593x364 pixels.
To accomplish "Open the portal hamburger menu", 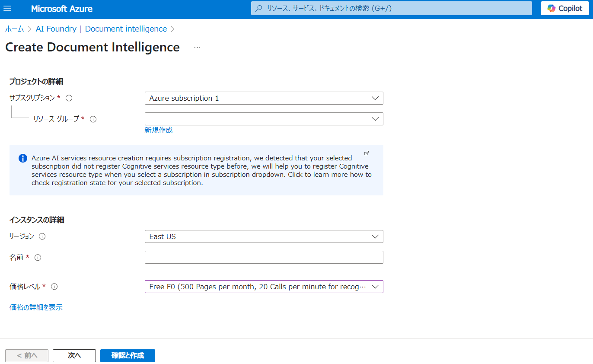I will click(7, 8).
